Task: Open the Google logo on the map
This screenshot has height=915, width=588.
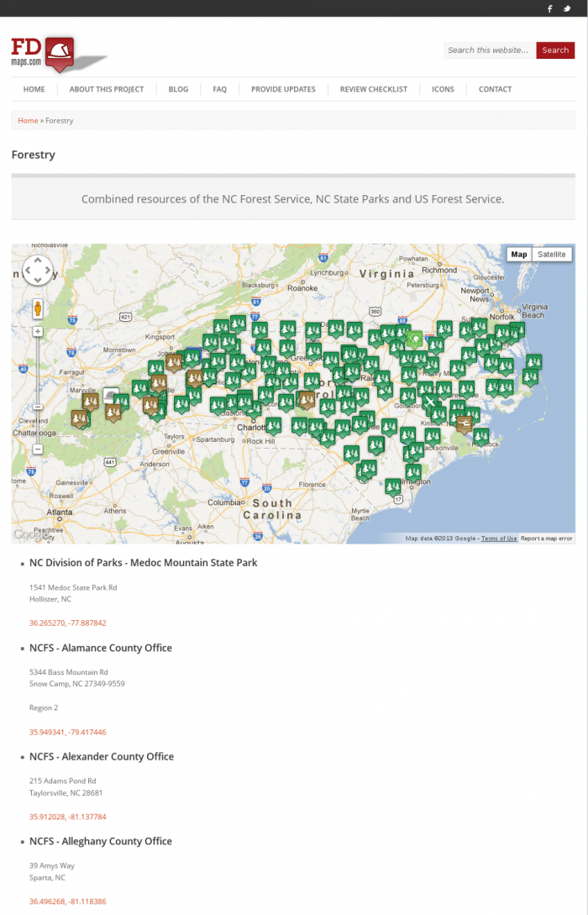Action: [x=31, y=534]
